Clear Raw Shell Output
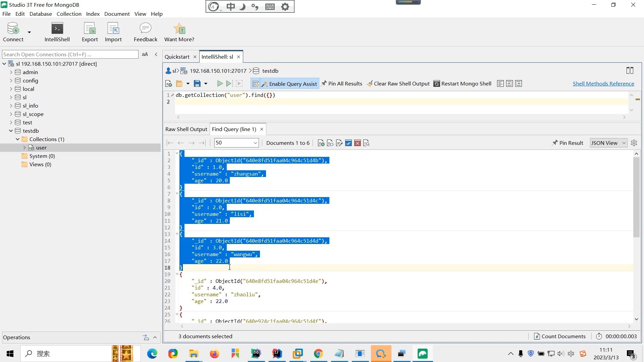Image resolution: width=644 pixels, height=362 pixels. point(398,84)
